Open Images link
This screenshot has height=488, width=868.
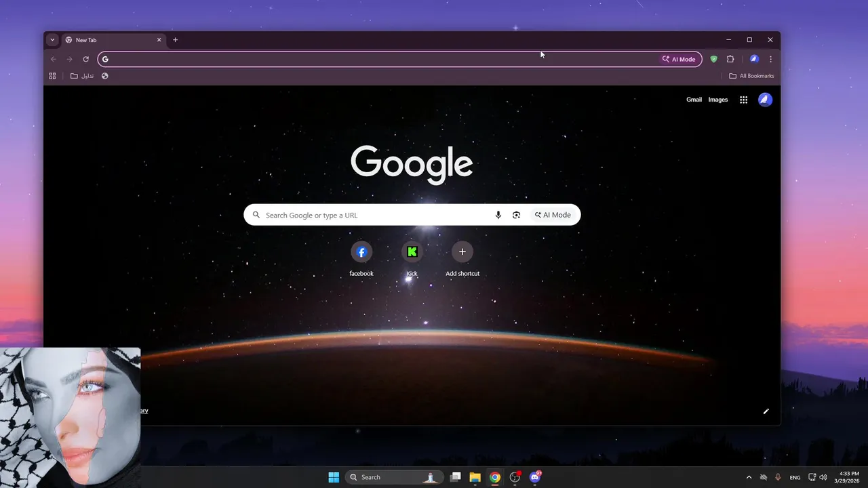[718, 100]
